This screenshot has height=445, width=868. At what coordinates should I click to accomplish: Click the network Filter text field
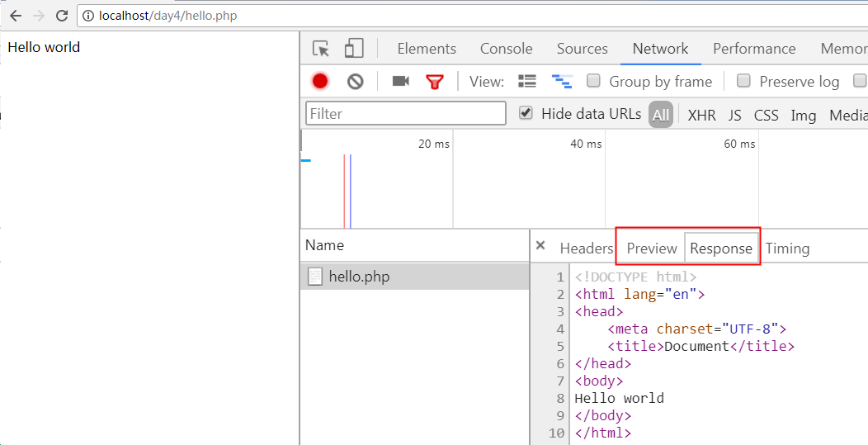pos(406,113)
